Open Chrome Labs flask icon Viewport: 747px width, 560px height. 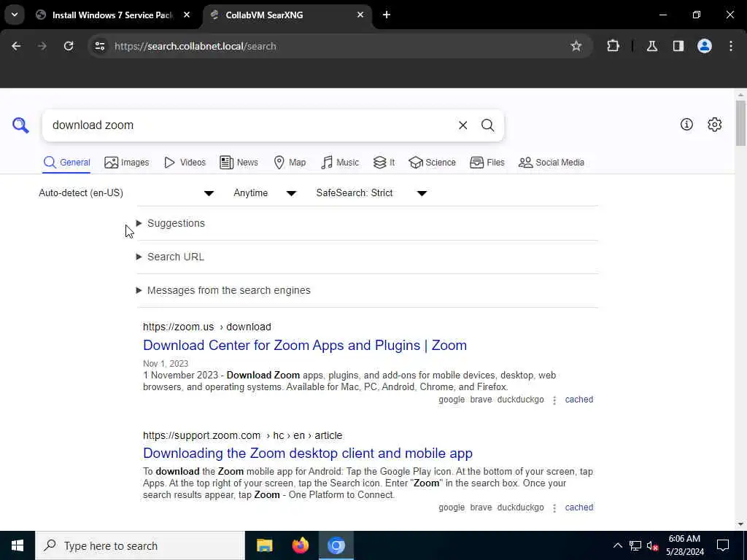pyautogui.click(x=652, y=46)
